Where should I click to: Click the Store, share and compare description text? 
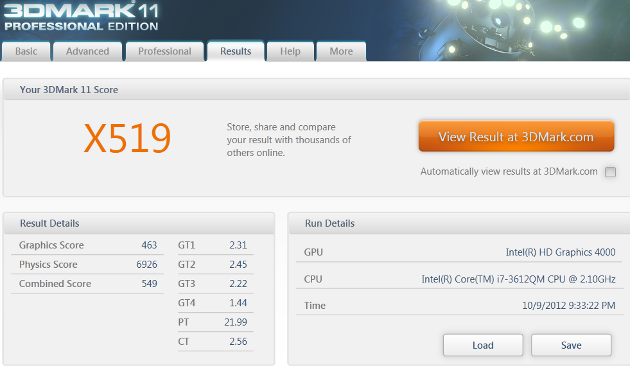(x=288, y=140)
